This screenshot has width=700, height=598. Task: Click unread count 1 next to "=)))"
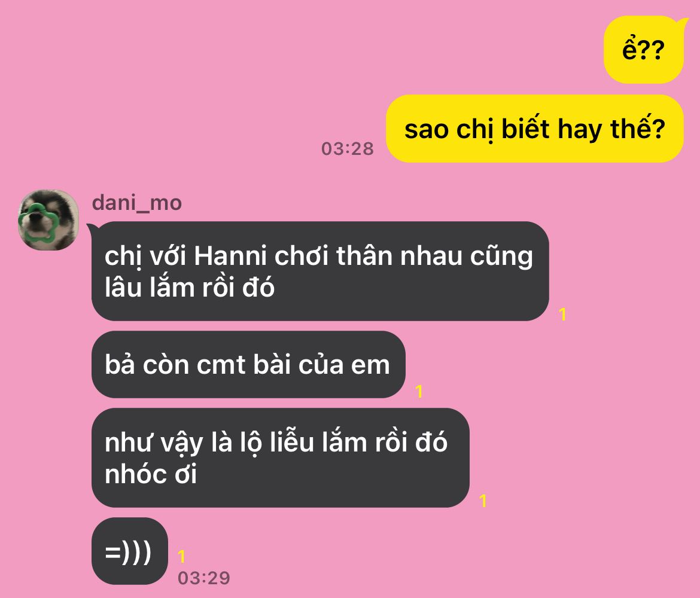[181, 557]
